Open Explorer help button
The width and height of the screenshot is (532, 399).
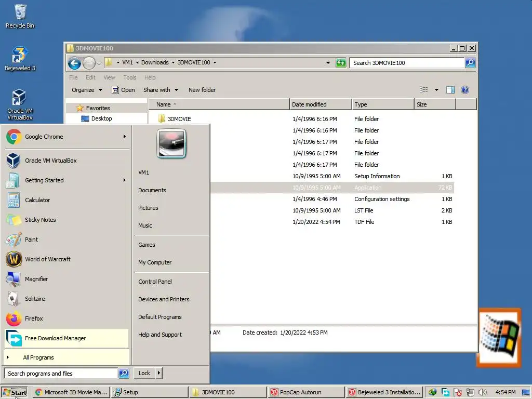tap(465, 90)
